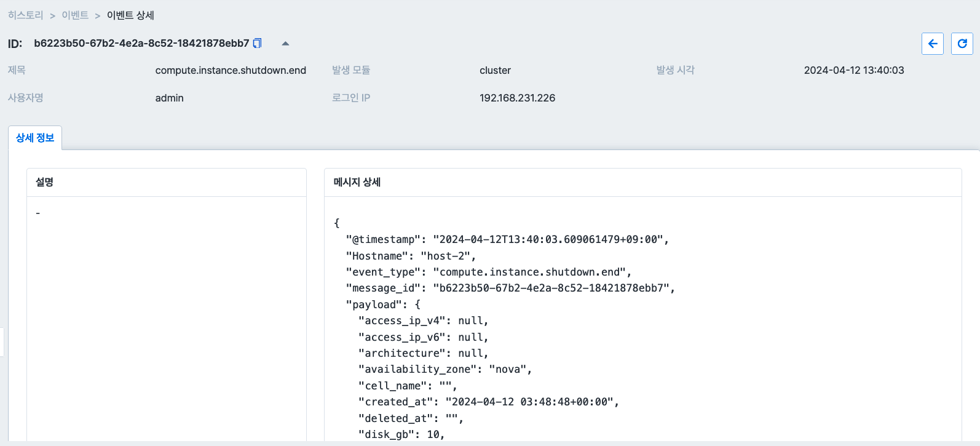Go back using the left arrow button
980x446 pixels.
933,44
